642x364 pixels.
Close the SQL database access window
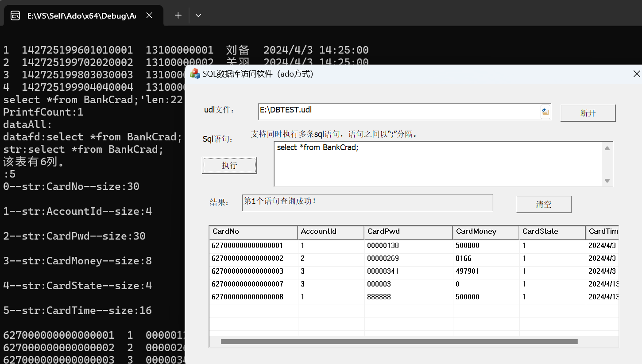click(x=637, y=74)
